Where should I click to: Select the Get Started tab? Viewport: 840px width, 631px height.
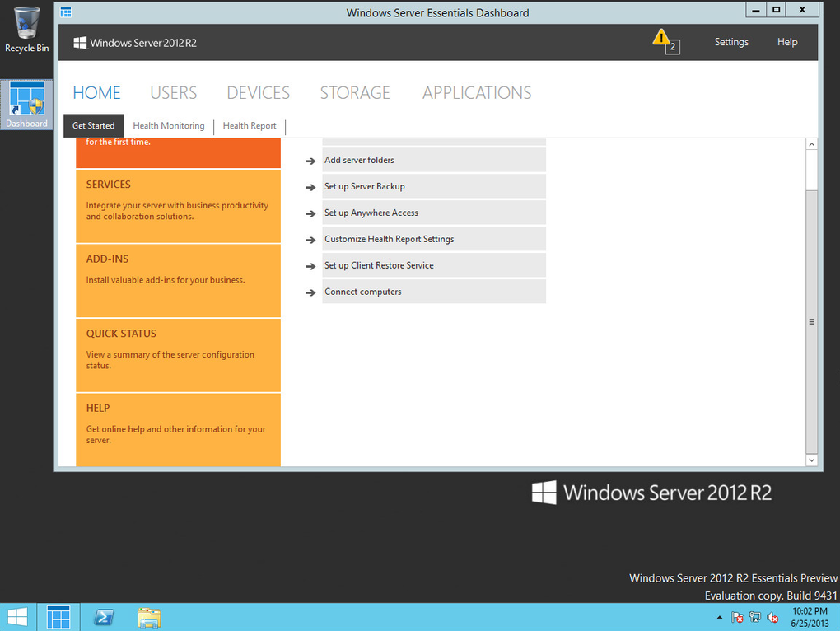pos(94,125)
